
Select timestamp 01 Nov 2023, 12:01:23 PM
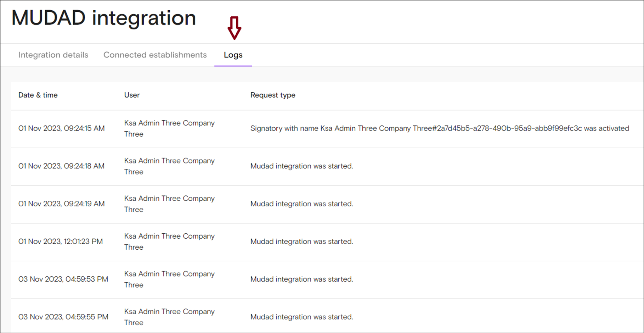coord(61,242)
